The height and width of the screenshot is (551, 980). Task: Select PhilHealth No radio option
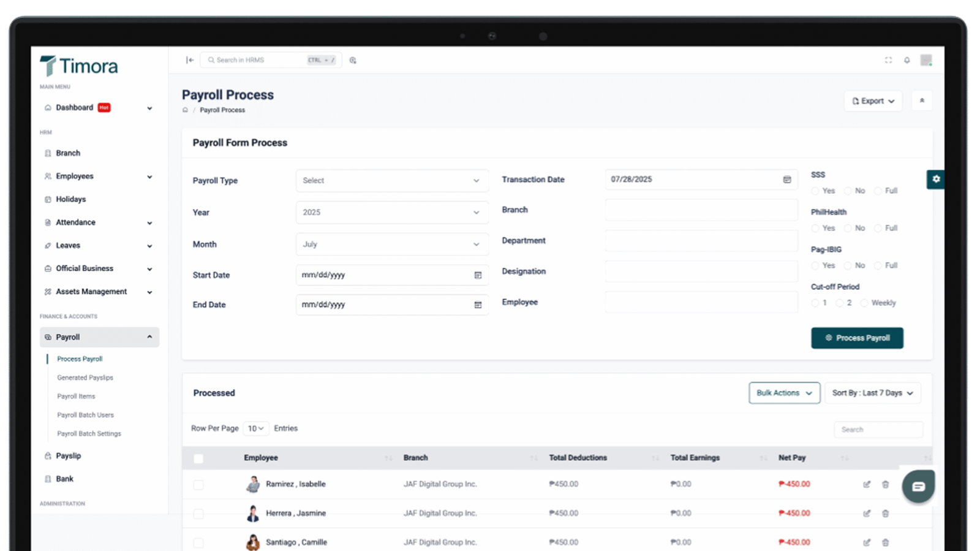pyautogui.click(x=848, y=229)
